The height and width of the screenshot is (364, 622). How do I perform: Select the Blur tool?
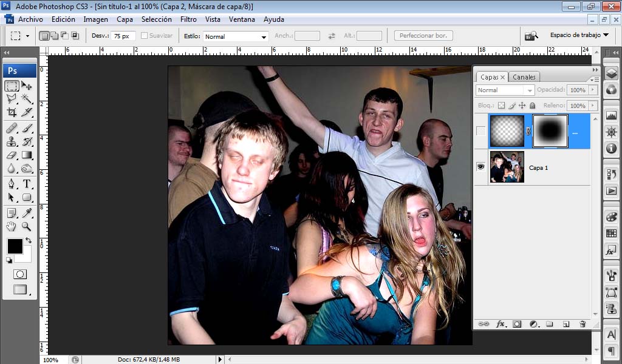click(12, 168)
